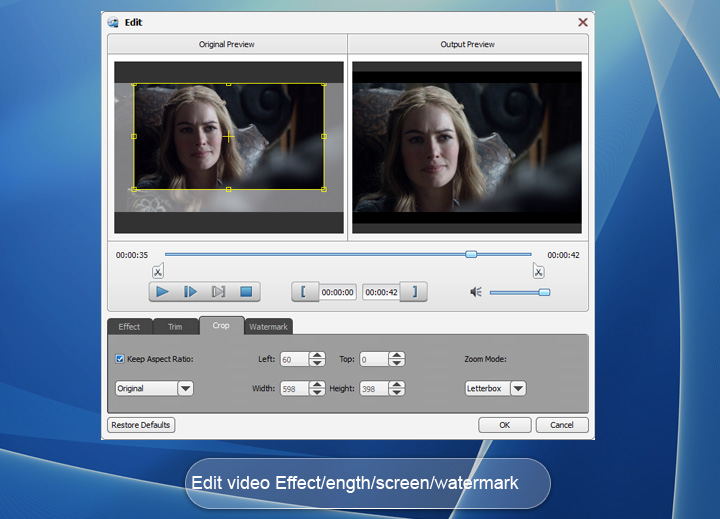Confirm edits with OK
This screenshot has width=720, height=519.
[x=505, y=425]
